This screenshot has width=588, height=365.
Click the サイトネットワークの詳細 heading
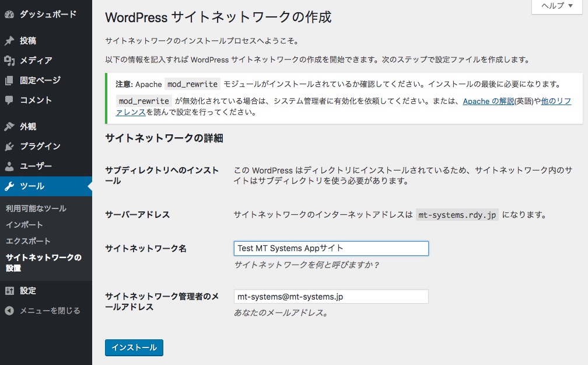tap(164, 138)
